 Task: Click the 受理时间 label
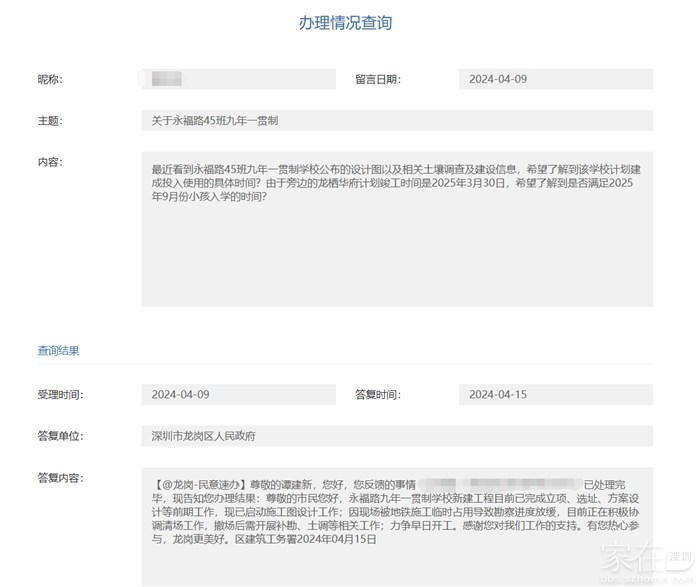[x=60, y=395]
